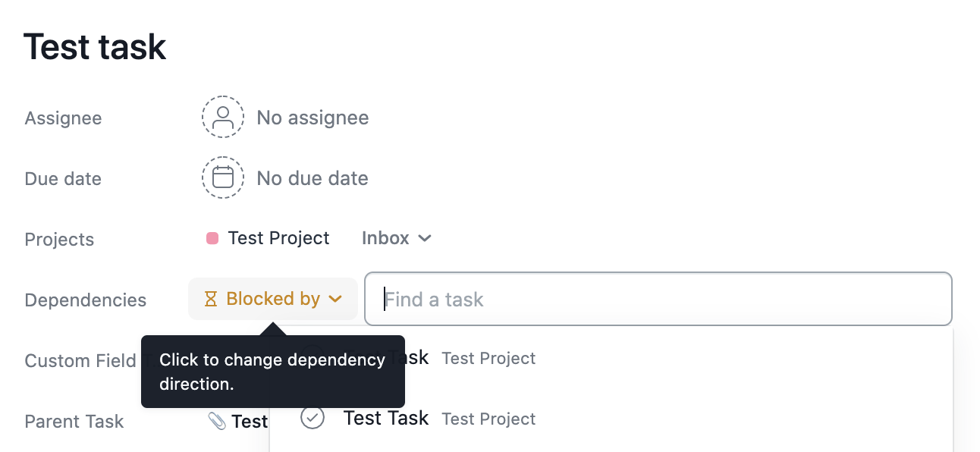Image resolution: width=980 pixels, height=452 pixels.
Task: Click the Parent Task field label
Action: (74, 422)
